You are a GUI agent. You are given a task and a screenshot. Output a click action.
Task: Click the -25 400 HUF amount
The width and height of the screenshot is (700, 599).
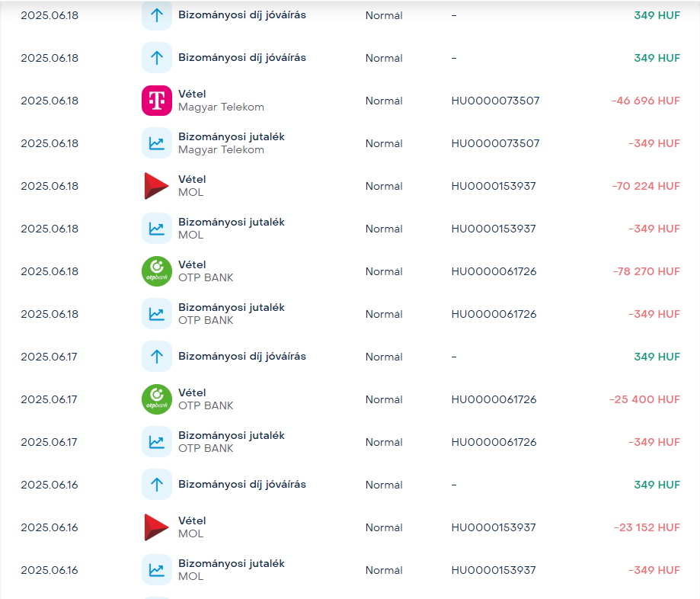(x=644, y=399)
